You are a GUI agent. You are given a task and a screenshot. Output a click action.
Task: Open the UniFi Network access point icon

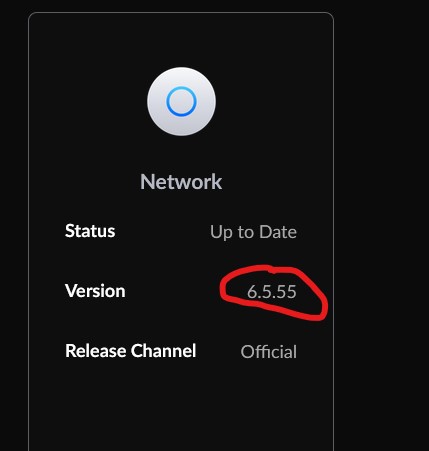(x=181, y=101)
